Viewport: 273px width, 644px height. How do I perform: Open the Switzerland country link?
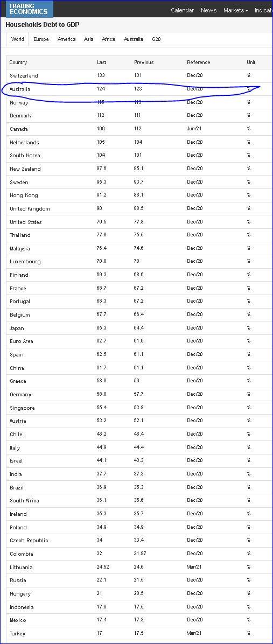(x=24, y=76)
